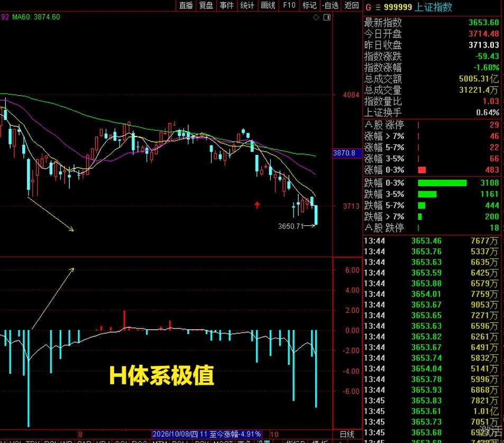This screenshot has width=504, height=443.
Task: Click 统计 in the top toolbar
Action: coord(247,5)
